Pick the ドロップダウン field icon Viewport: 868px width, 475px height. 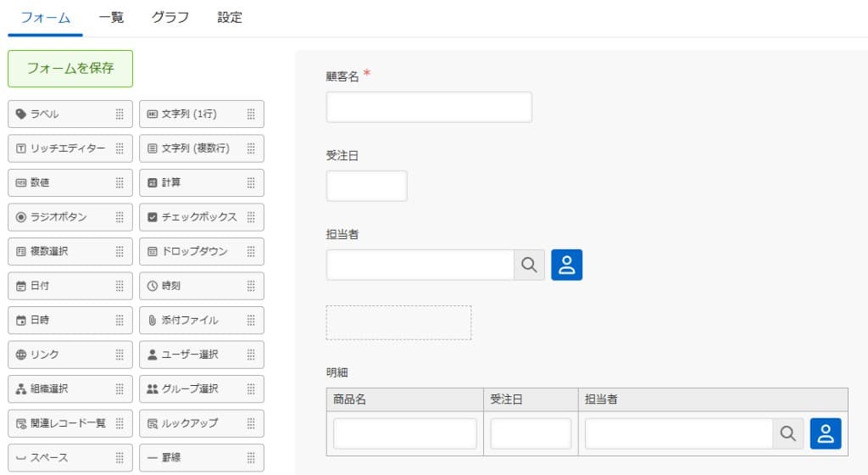click(153, 251)
